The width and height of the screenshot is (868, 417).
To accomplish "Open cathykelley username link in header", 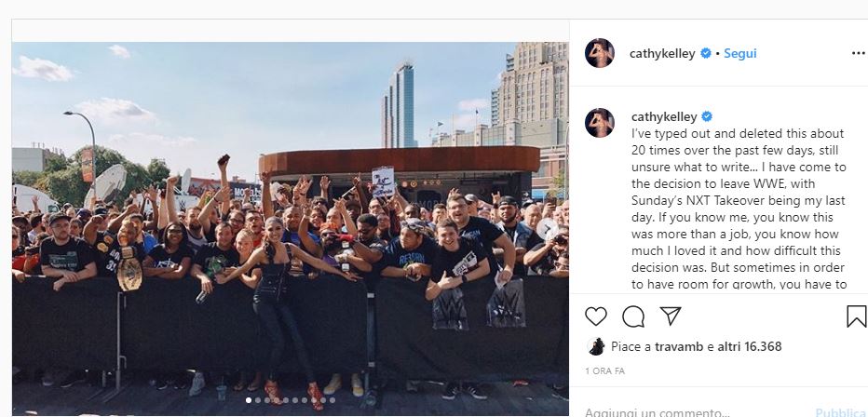I will pyautogui.click(x=662, y=54).
